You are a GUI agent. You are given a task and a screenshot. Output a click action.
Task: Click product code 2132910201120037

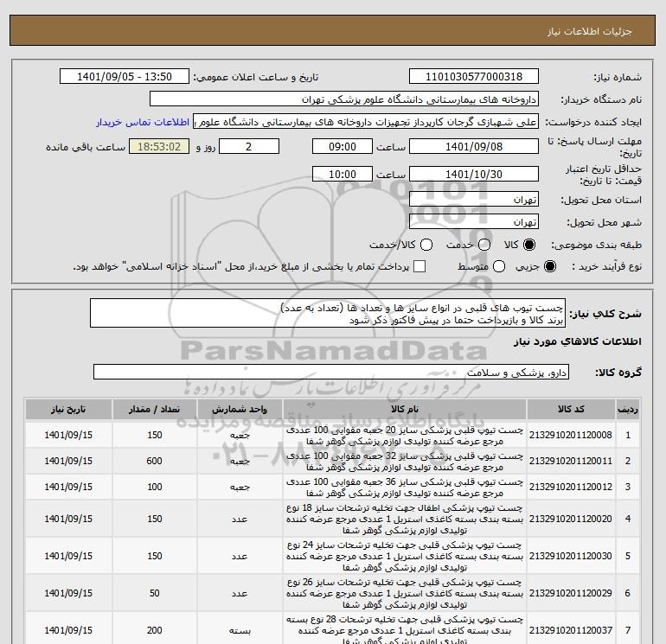tap(571, 630)
